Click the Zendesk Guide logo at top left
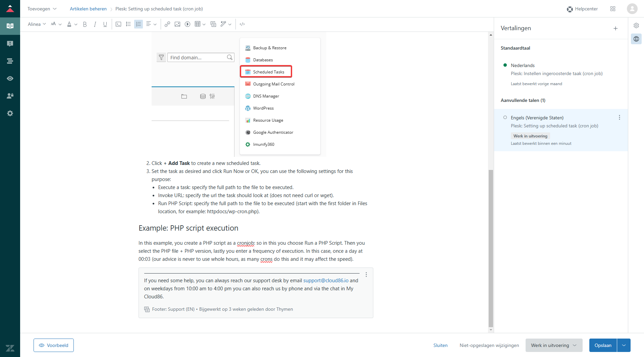The width and height of the screenshot is (644, 357). pyautogui.click(x=10, y=9)
